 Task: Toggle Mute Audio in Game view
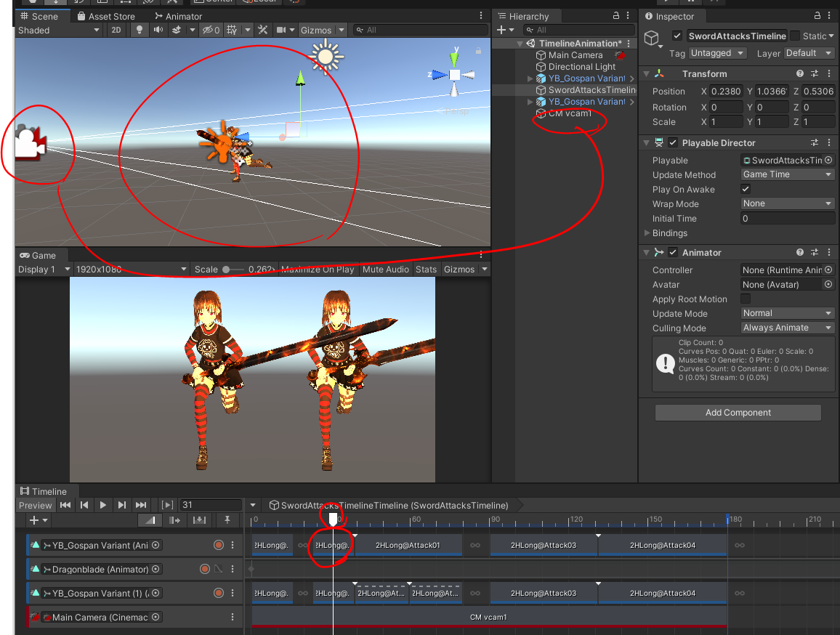coord(386,269)
